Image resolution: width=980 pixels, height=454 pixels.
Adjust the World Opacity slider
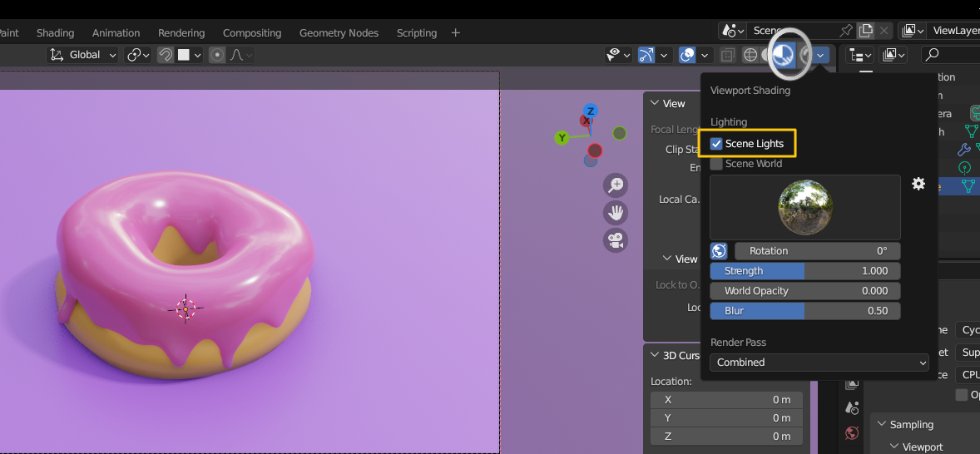805,291
